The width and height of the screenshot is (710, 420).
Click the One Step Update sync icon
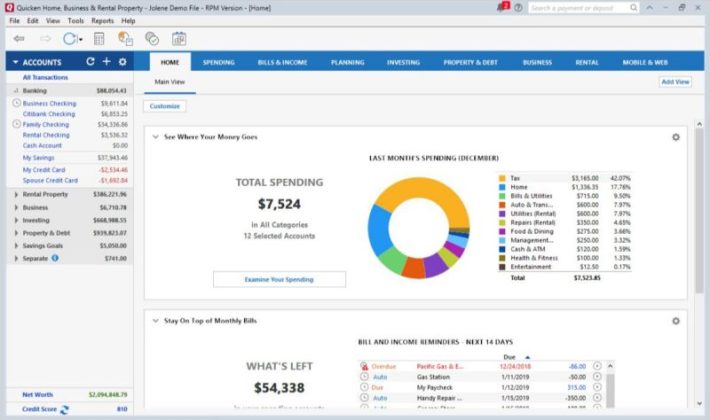[71, 39]
